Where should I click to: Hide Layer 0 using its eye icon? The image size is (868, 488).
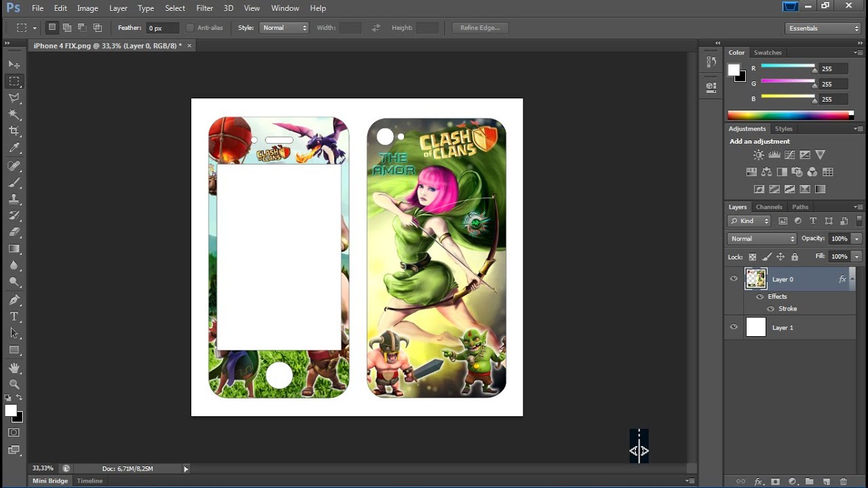tap(733, 279)
